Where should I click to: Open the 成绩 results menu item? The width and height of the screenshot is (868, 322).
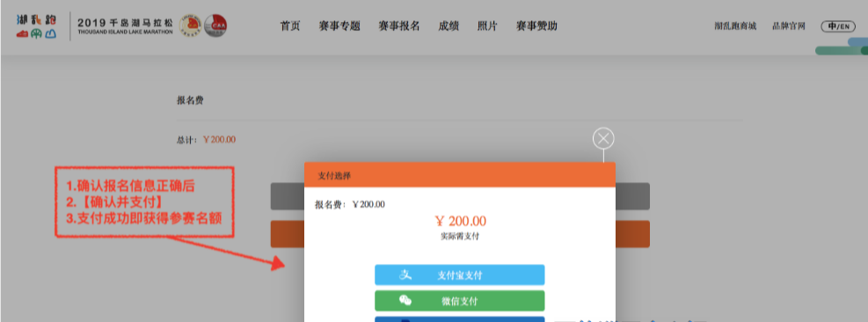click(x=449, y=26)
